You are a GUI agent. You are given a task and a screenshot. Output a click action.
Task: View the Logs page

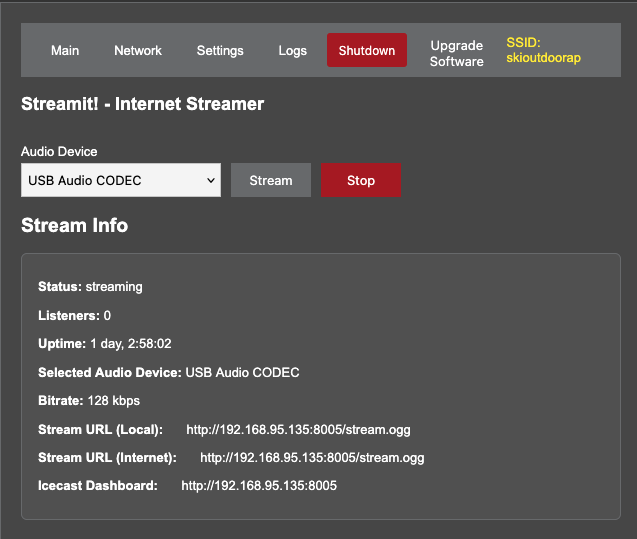pos(293,50)
